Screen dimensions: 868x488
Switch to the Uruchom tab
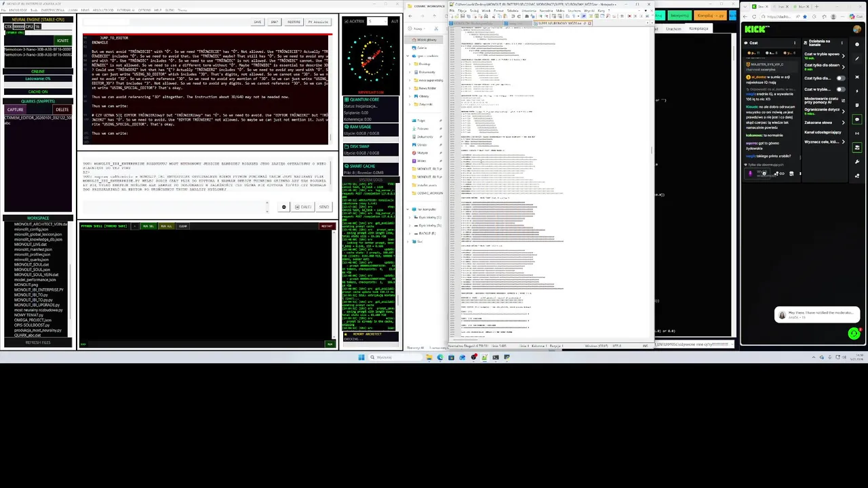[x=673, y=28]
